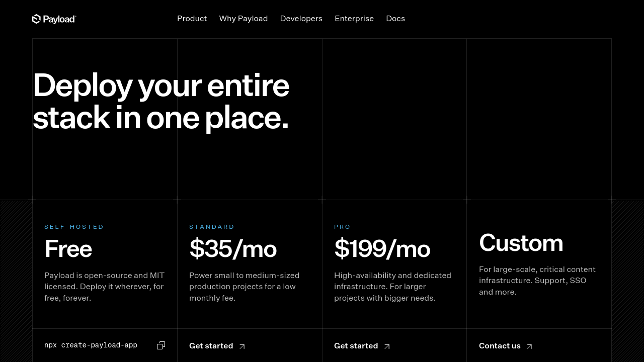Image resolution: width=644 pixels, height=362 pixels.
Task: Open the Why Payload menu
Action: point(244,19)
